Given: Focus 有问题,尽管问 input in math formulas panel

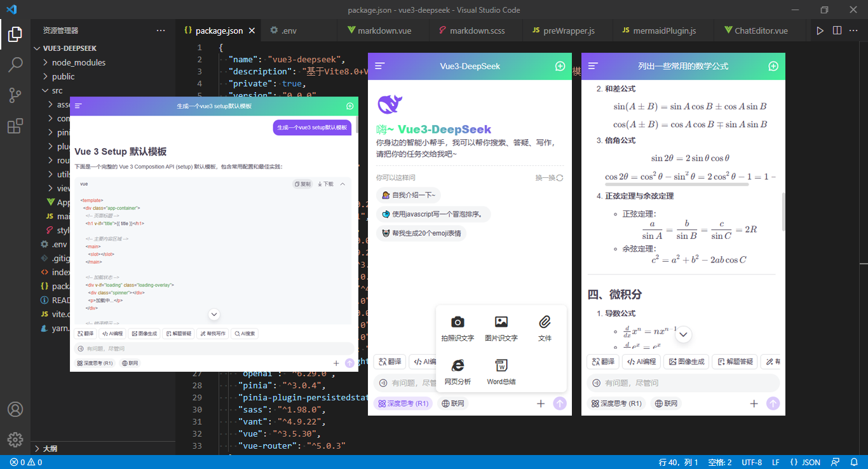Looking at the screenshot, I should [x=683, y=383].
